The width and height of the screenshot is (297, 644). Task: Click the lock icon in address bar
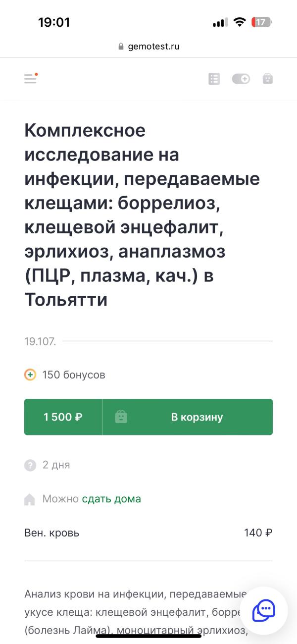point(121,47)
